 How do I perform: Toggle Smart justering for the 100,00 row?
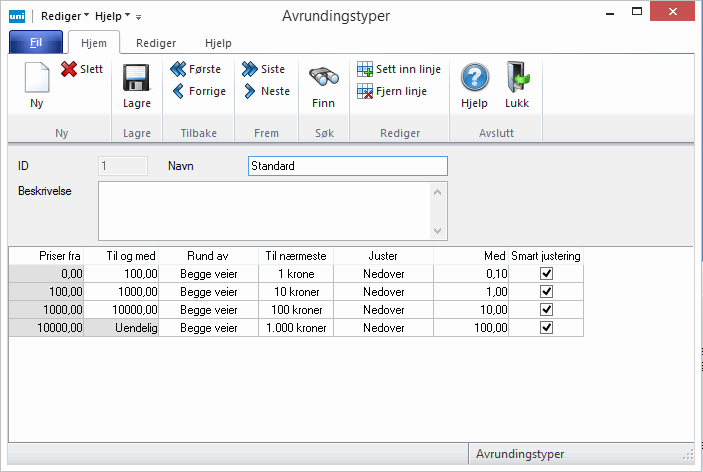click(545, 291)
